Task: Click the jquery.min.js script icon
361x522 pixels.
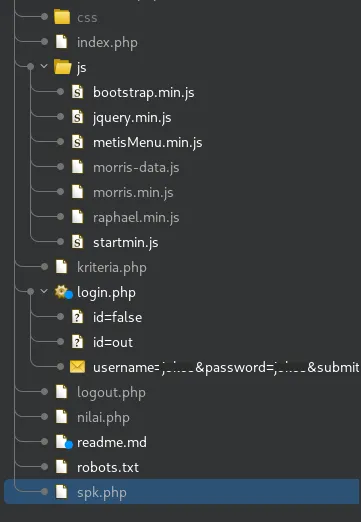Action: (78, 117)
